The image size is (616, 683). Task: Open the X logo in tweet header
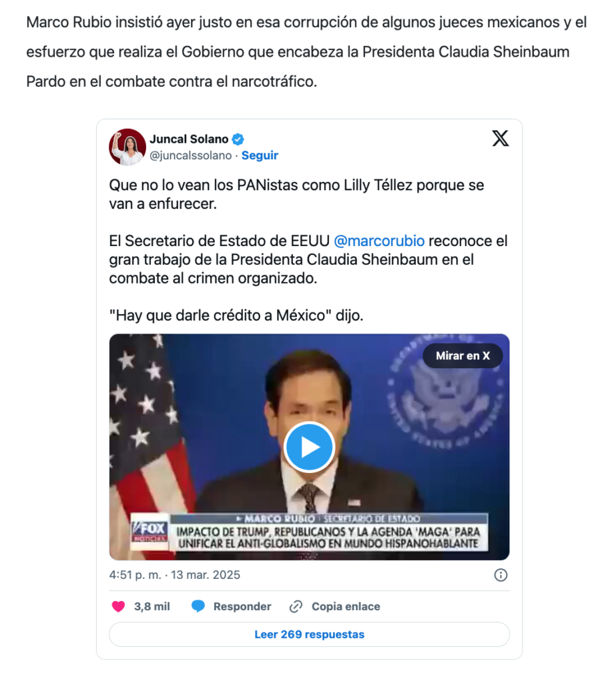click(x=500, y=139)
